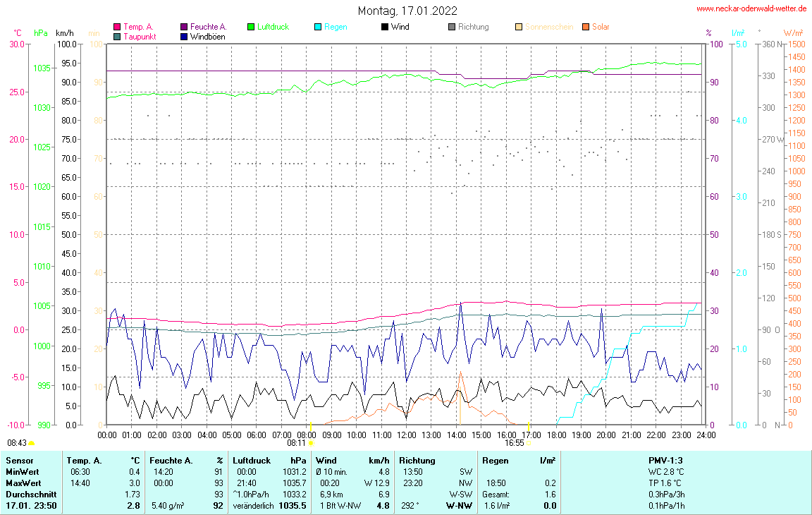This screenshot has width=812, height=515.
Task: Click the pressure change 0.3hPa/3h
Action: (x=667, y=495)
